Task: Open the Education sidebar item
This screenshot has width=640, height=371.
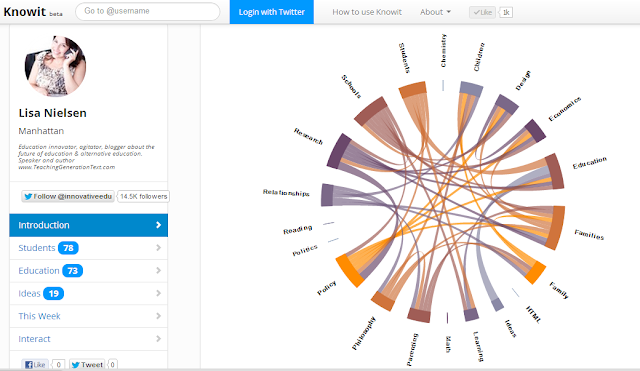Action: 89,271
